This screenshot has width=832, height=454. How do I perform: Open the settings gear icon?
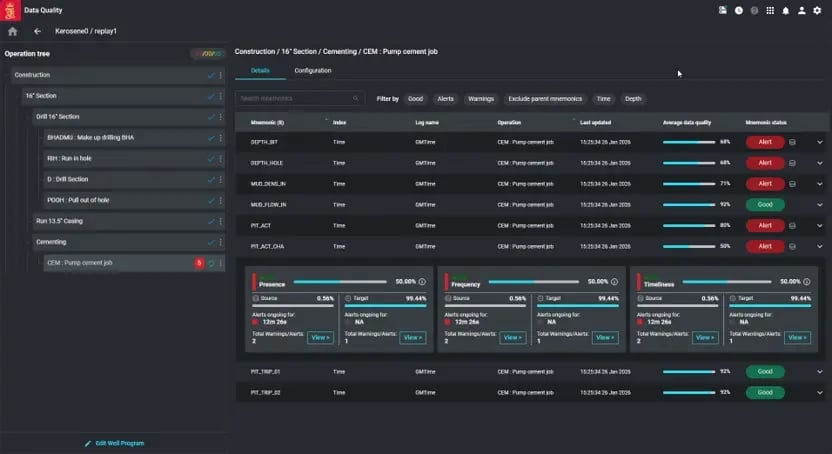pos(817,10)
